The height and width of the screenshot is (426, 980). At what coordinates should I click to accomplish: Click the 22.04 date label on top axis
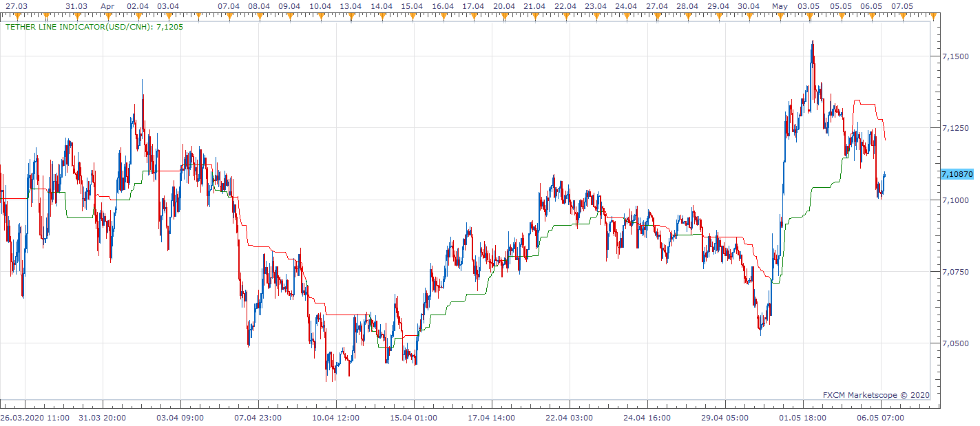point(565,6)
